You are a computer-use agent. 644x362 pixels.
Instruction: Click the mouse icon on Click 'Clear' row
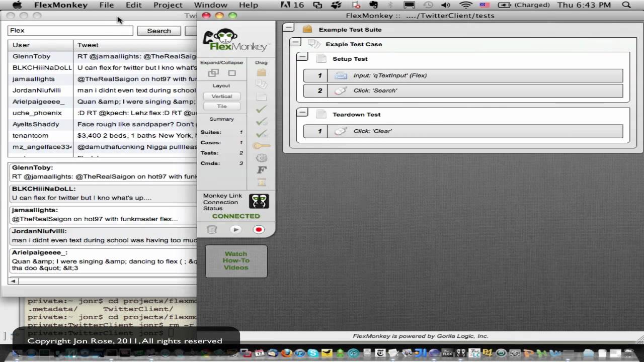click(341, 131)
